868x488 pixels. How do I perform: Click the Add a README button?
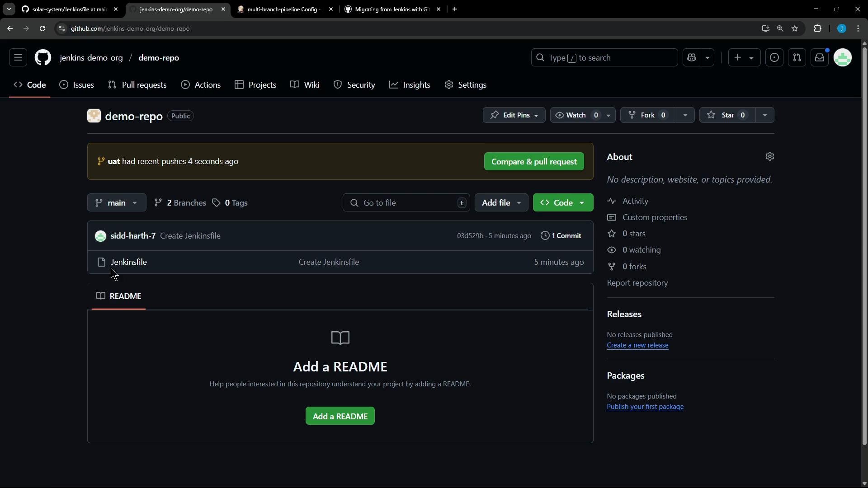340,416
